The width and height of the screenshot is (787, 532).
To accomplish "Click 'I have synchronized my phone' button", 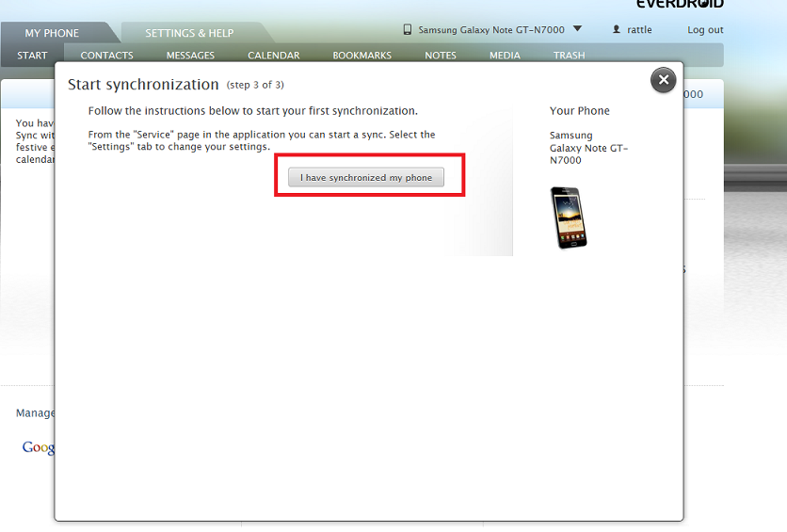I will click(366, 177).
